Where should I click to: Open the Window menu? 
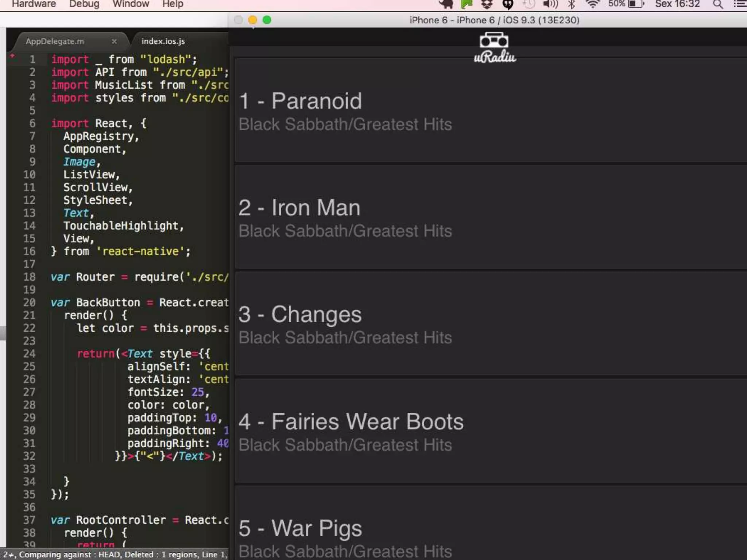pos(131,4)
